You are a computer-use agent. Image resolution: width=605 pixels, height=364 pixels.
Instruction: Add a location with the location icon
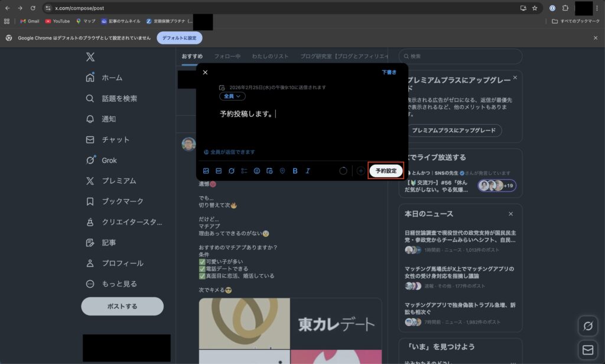282,170
